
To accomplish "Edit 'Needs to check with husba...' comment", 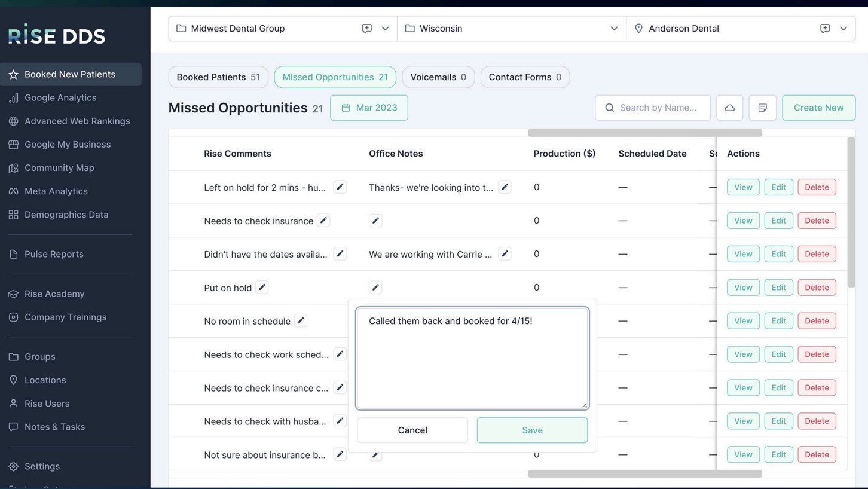I will click(x=340, y=421).
